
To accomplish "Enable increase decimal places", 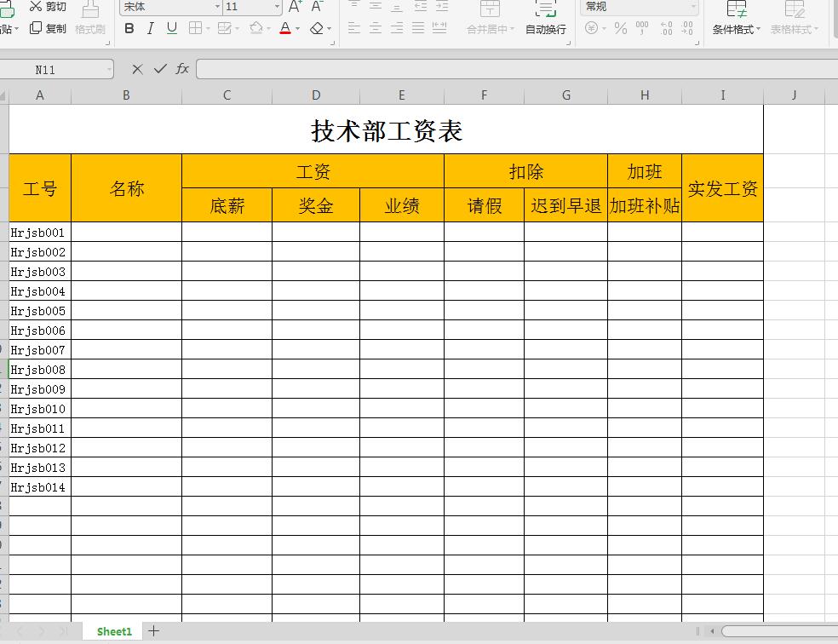I will coord(666,27).
